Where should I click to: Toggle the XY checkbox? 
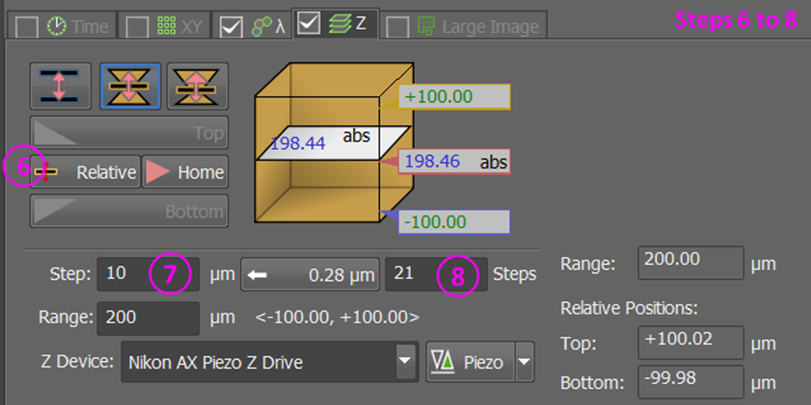pyautogui.click(x=139, y=27)
